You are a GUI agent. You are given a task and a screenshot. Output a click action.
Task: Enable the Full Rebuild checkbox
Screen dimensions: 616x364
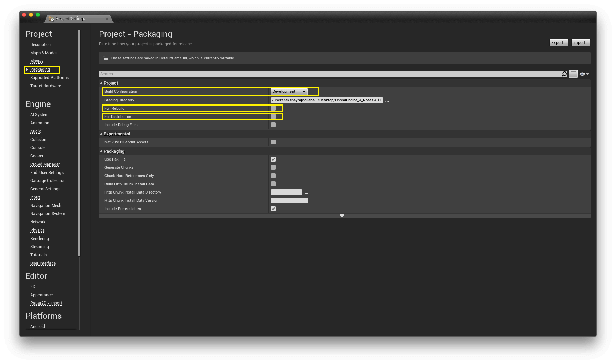pyautogui.click(x=273, y=108)
